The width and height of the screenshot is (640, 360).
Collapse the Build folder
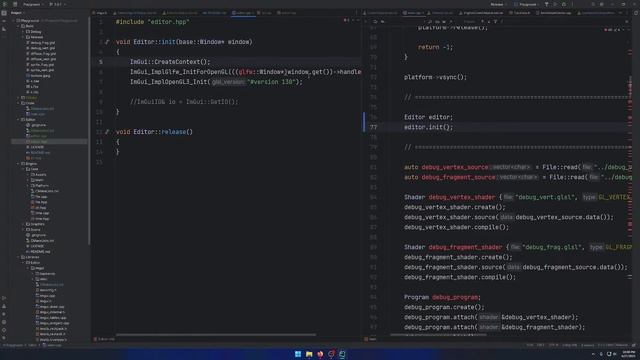(x=18, y=26)
